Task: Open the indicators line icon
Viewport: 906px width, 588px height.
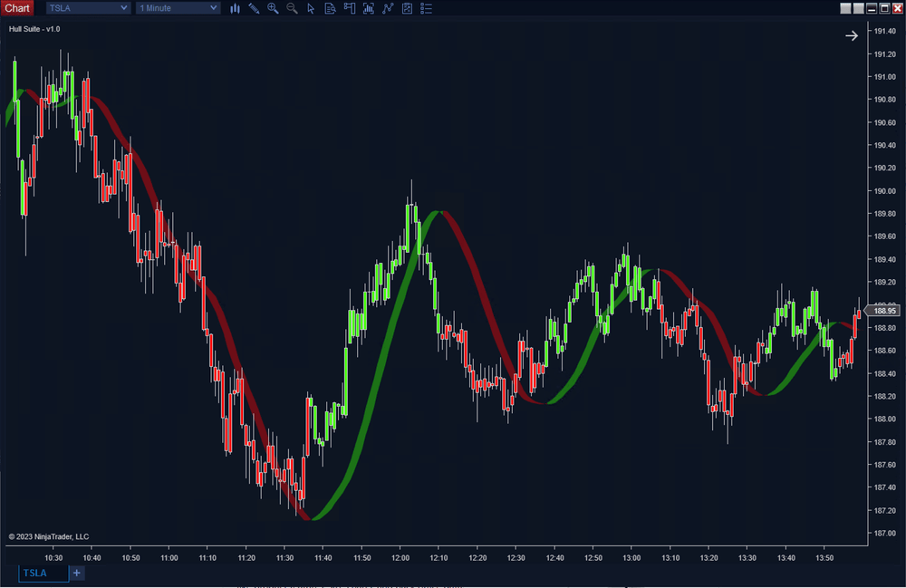Action: tap(388, 8)
